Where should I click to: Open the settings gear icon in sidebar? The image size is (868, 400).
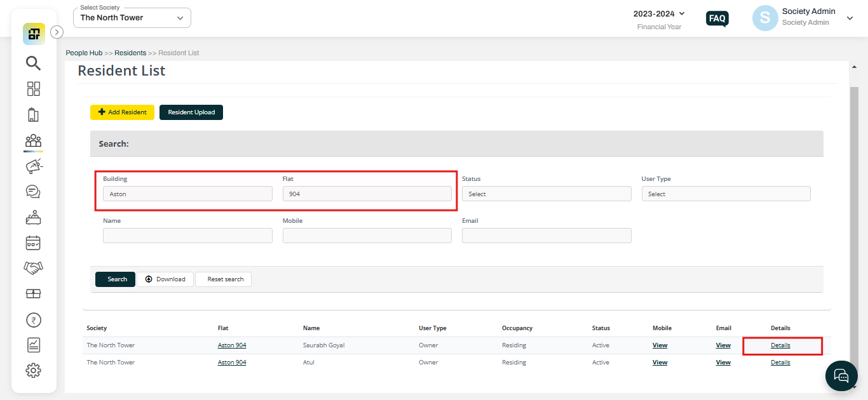click(34, 371)
